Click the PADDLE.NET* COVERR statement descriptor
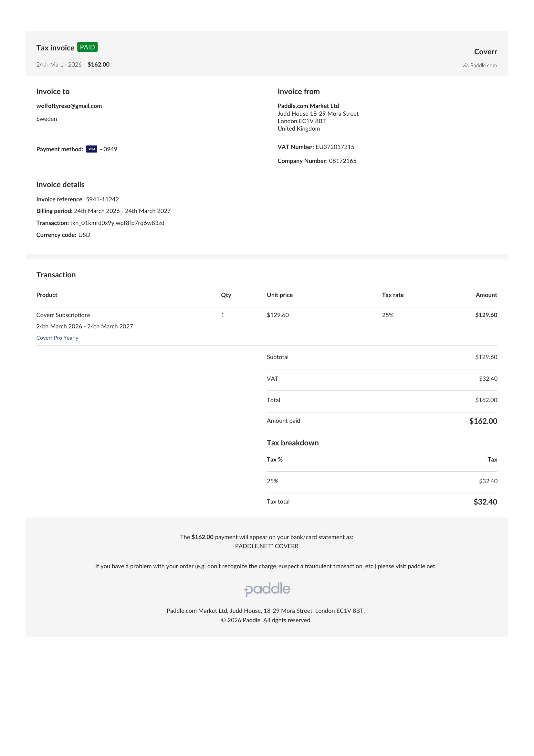Viewport: 534px width, 756px height. coord(267,546)
